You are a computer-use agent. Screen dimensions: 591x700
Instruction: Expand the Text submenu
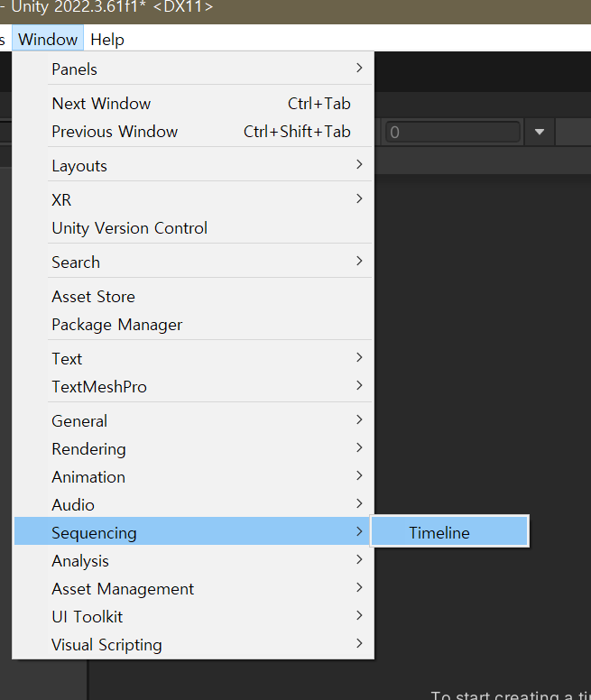tap(193, 358)
